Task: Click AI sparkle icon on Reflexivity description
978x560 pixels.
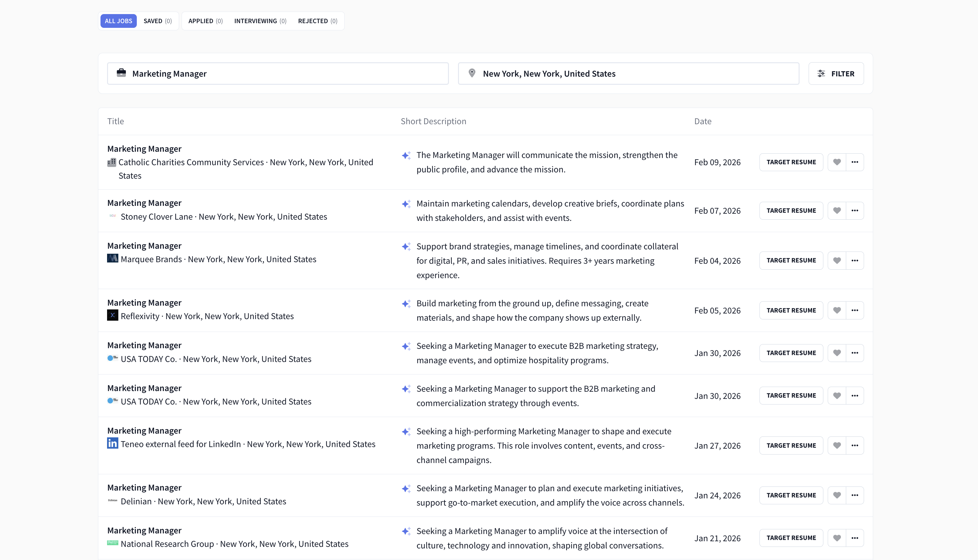Action: 406,304
